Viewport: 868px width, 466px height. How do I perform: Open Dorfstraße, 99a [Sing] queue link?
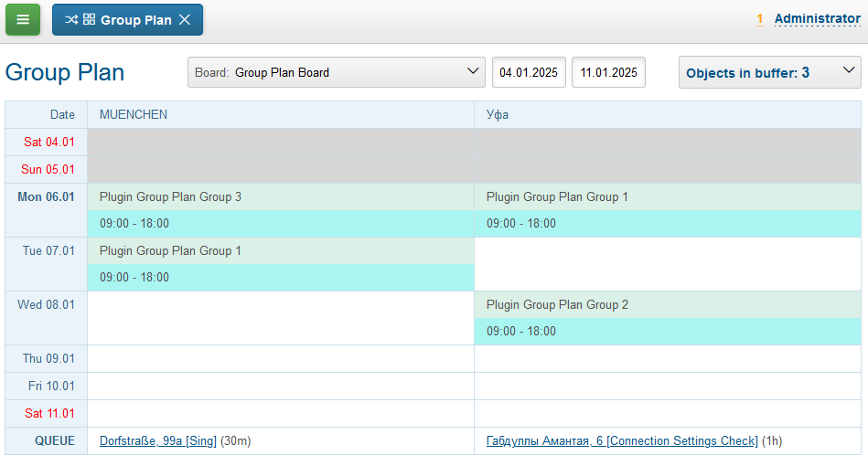click(157, 441)
